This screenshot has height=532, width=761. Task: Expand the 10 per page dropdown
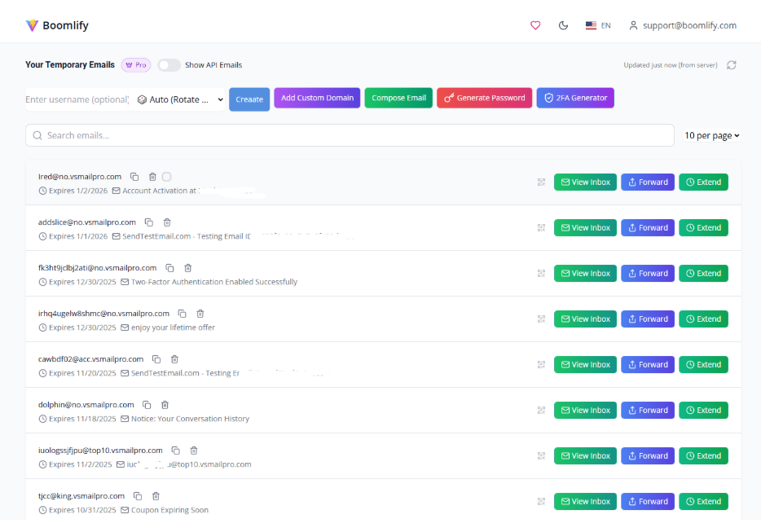click(711, 135)
